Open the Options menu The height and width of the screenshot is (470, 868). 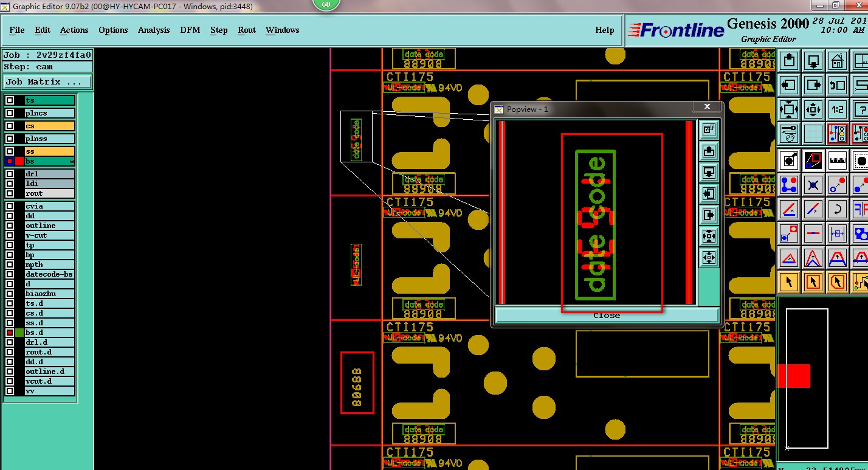[113, 30]
